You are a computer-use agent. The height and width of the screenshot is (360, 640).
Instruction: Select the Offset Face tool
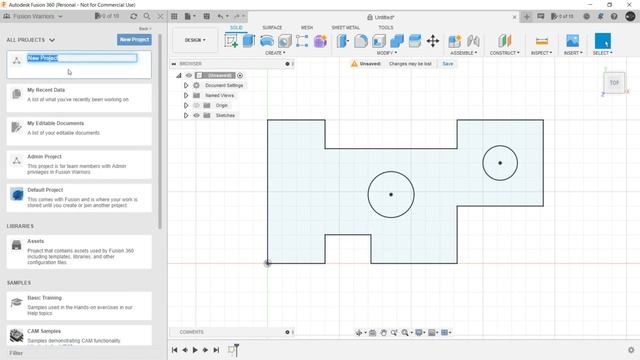[x=415, y=41]
